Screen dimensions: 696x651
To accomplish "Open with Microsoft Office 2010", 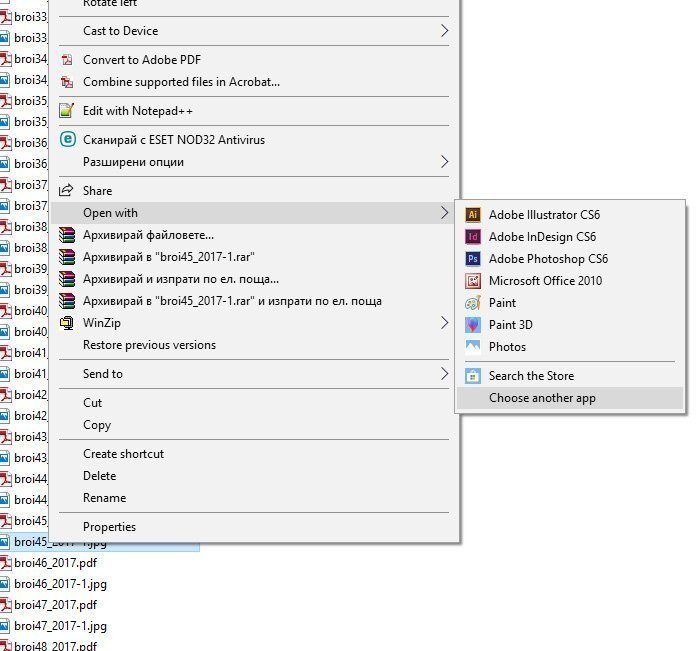I will [570, 280].
